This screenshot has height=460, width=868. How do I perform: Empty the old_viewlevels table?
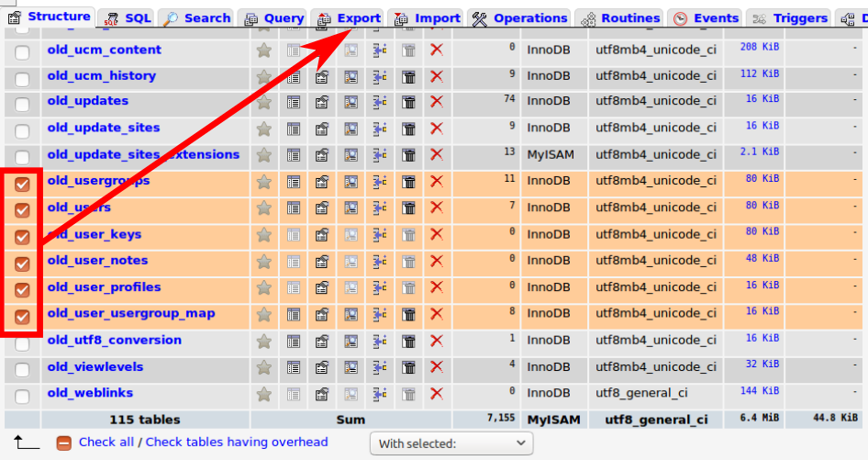pos(408,368)
